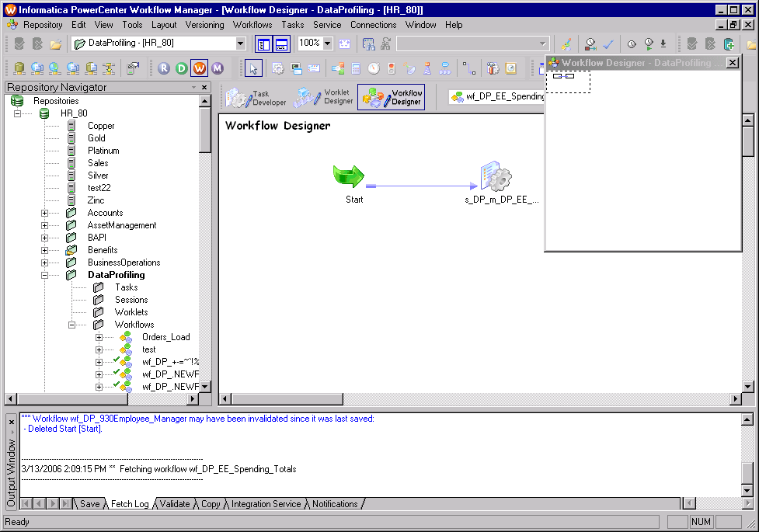Click the start workflow clock-play icon

click(649, 44)
